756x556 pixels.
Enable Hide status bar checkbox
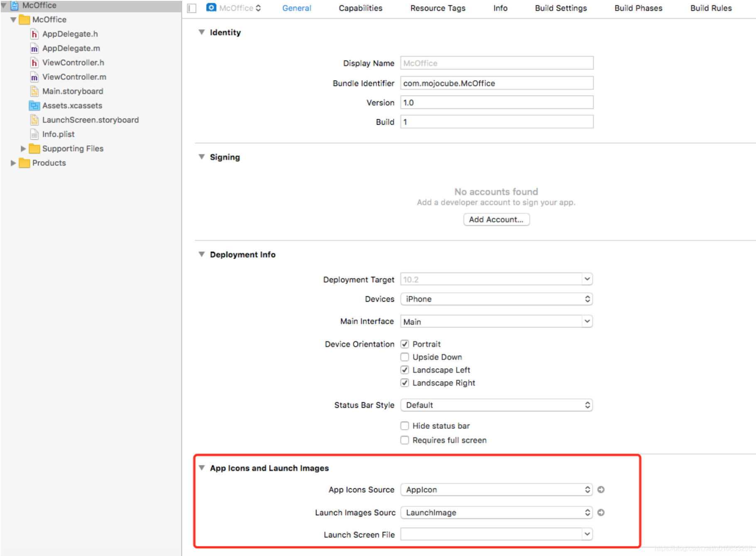pos(405,426)
